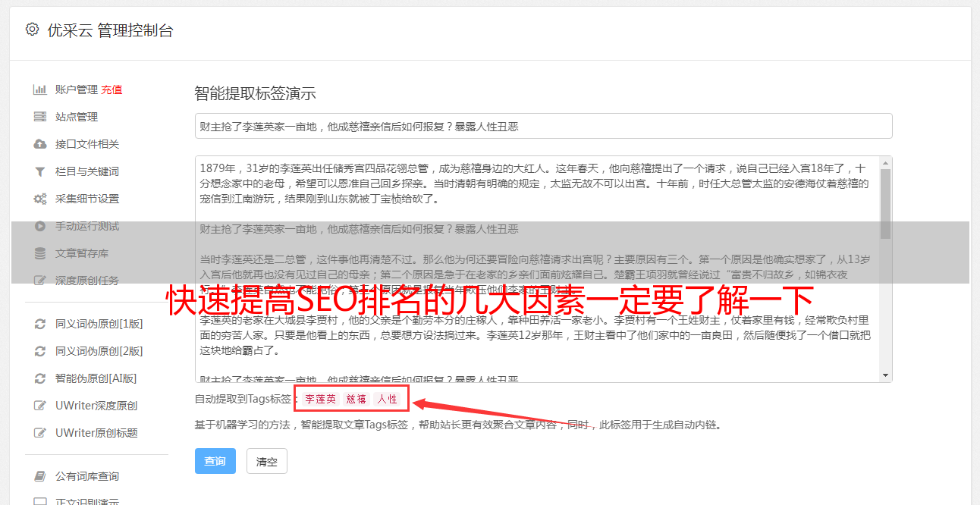Select 同义词伪原创[2版] menu entry
The image size is (980, 505).
[99, 351]
